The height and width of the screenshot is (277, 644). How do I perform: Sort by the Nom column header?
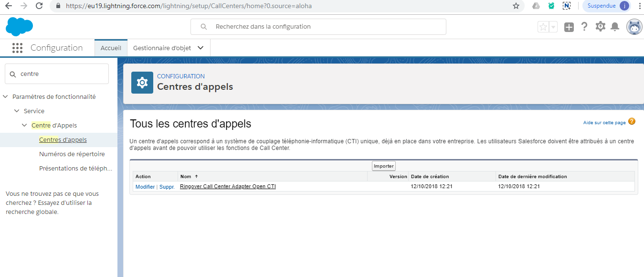tap(187, 176)
